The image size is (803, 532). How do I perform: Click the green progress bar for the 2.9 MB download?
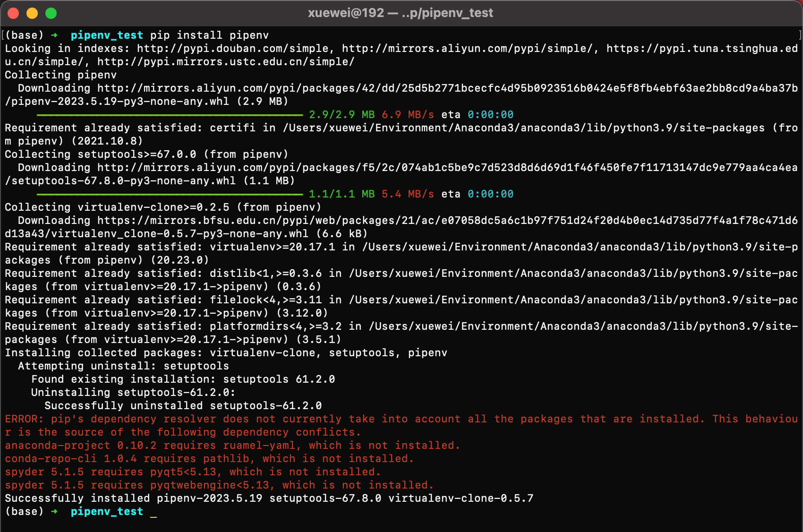170,115
